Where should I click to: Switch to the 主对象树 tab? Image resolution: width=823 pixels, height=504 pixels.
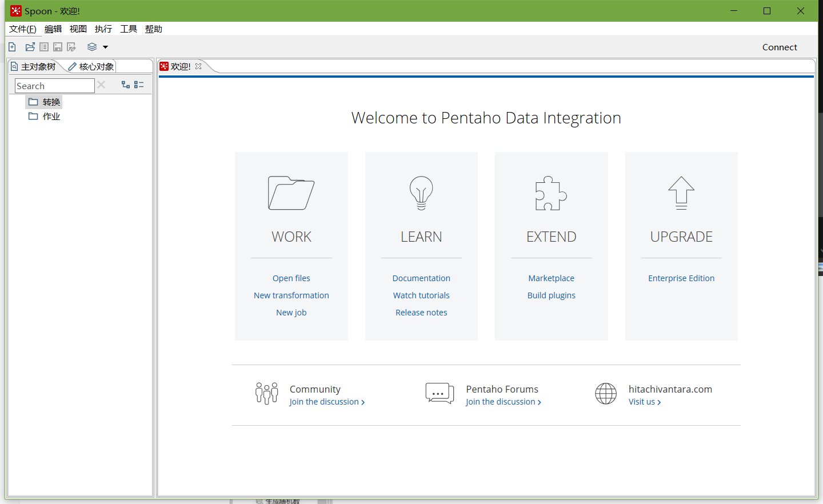click(x=34, y=67)
